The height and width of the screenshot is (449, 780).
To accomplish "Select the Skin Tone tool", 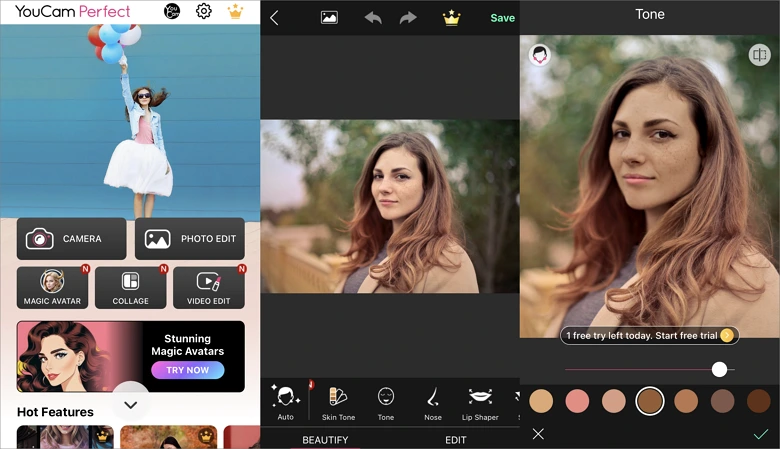I will pyautogui.click(x=338, y=403).
